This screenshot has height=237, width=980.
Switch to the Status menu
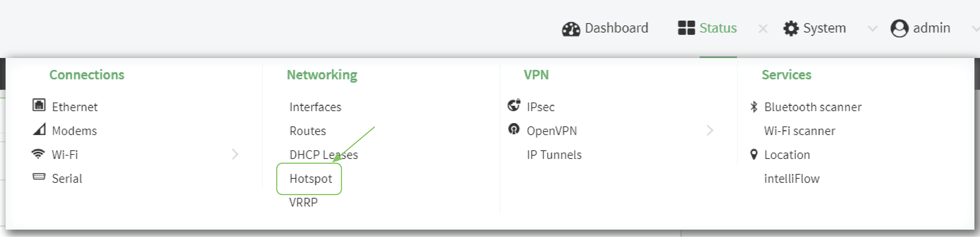tap(718, 28)
